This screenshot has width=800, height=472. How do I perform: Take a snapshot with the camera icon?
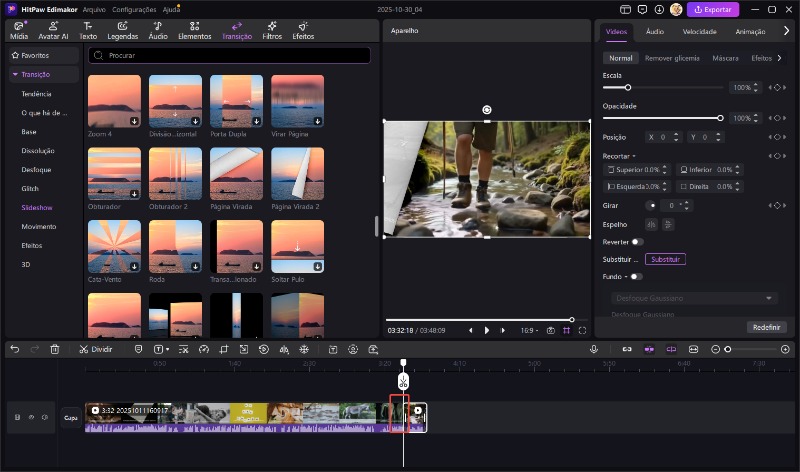tap(550, 330)
